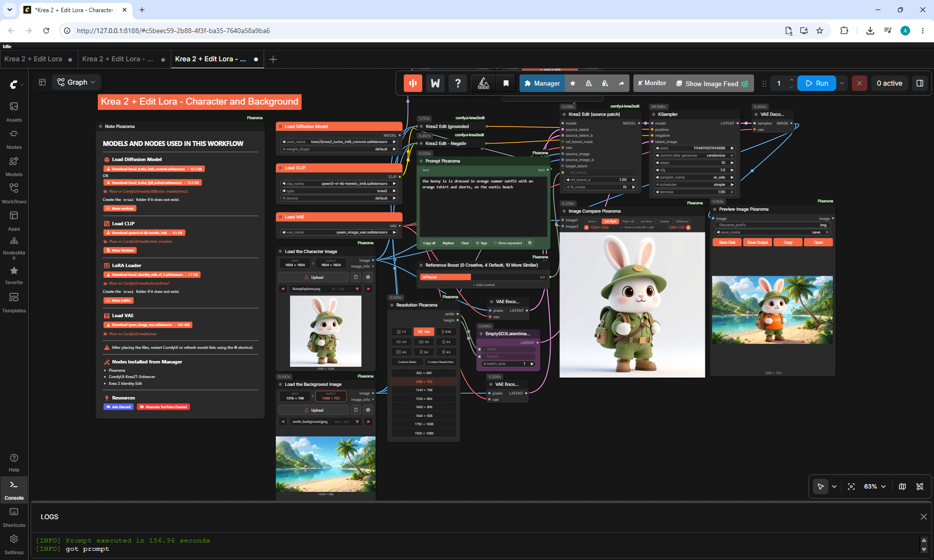
Task: Toggle the minimap icon
Action: pyautogui.click(x=902, y=487)
